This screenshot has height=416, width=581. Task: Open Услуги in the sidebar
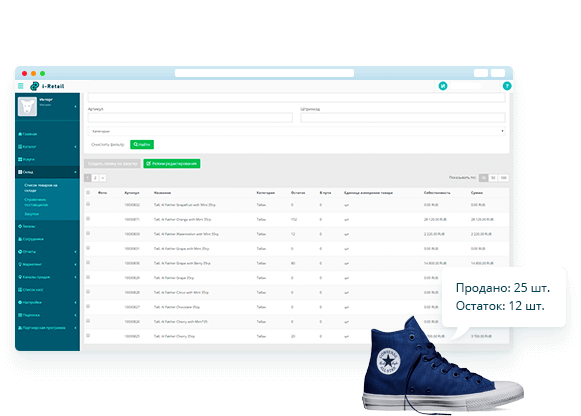[x=29, y=159]
